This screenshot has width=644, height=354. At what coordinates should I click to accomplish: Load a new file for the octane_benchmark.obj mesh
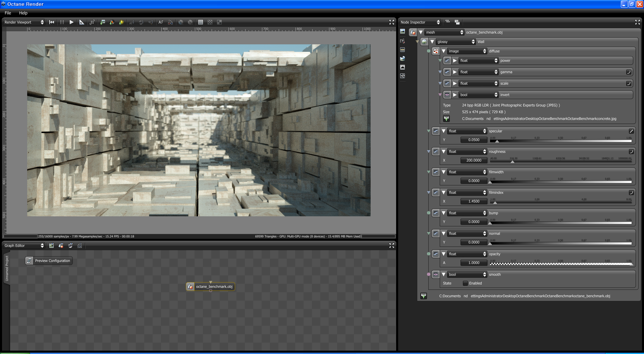tap(424, 296)
